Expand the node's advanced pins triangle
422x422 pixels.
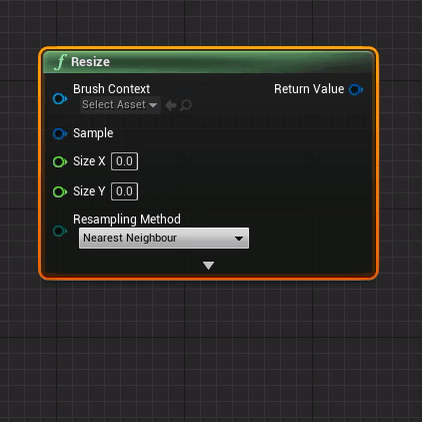pos(208,265)
